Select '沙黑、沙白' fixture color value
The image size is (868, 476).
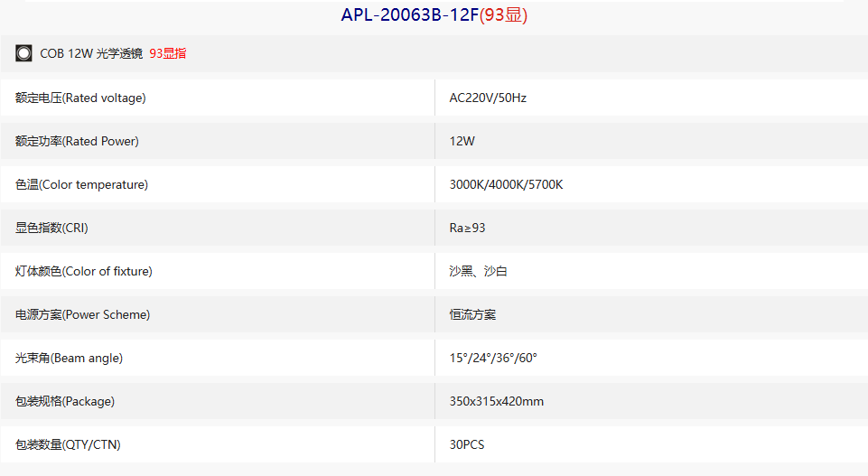pyautogui.click(x=479, y=271)
